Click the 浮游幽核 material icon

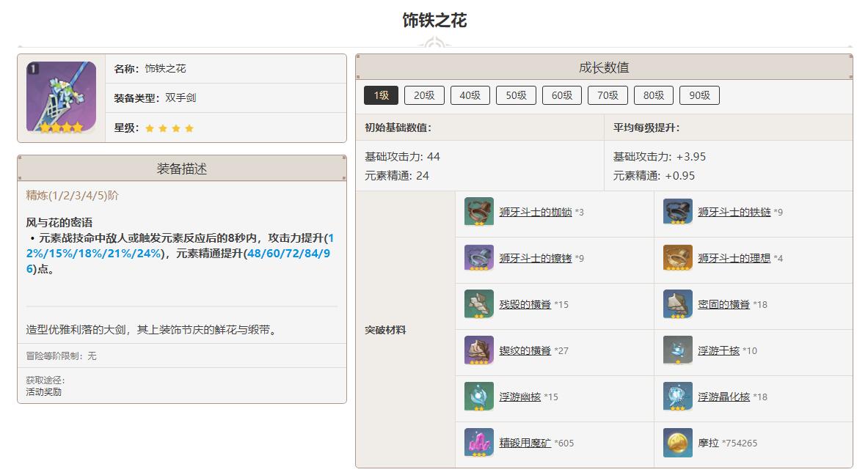[479, 397]
